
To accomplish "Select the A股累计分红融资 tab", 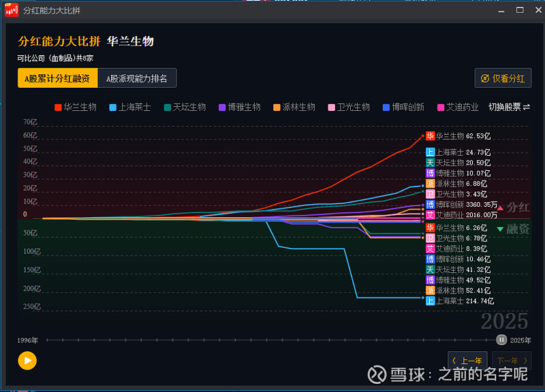I will (58, 78).
